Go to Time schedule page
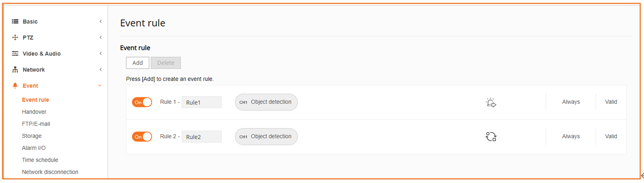This screenshot has height=183, width=644. tap(40, 160)
